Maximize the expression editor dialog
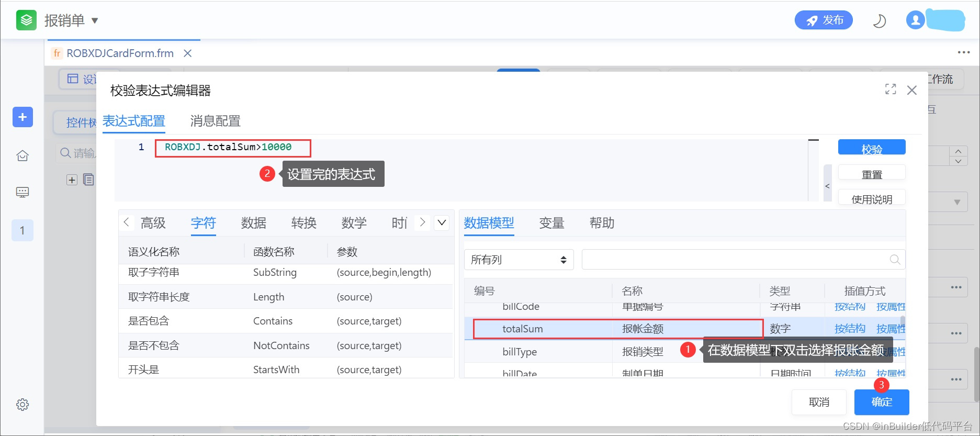The width and height of the screenshot is (980, 436). [891, 89]
